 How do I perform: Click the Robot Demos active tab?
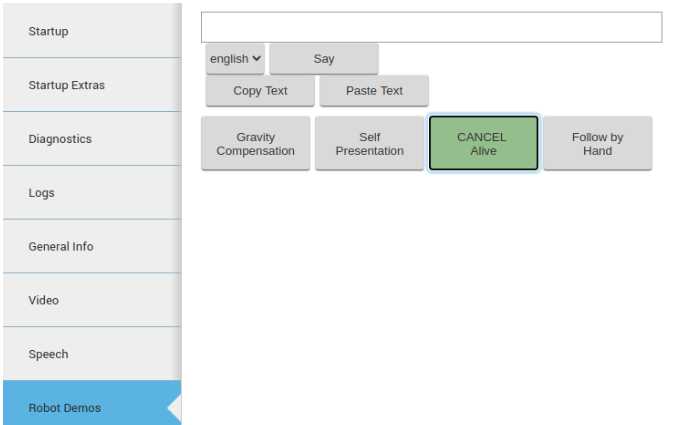coord(92,403)
